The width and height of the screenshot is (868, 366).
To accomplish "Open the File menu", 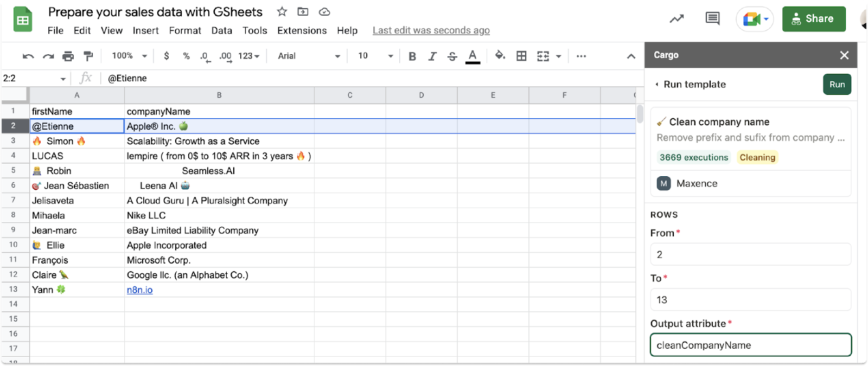I will pyautogui.click(x=55, y=30).
